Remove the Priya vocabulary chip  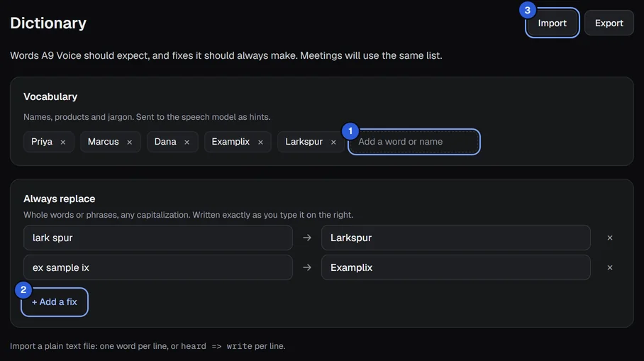pyautogui.click(x=63, y=142)
